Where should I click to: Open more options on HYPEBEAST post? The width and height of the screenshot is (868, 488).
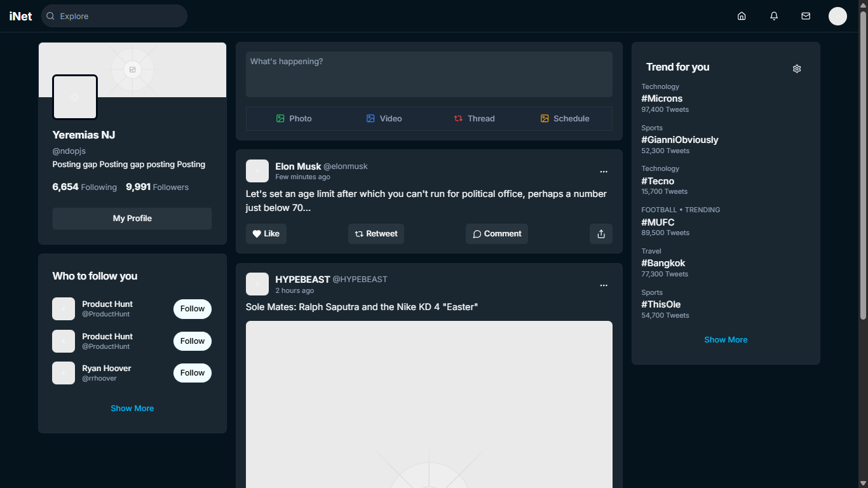[604, 285]
